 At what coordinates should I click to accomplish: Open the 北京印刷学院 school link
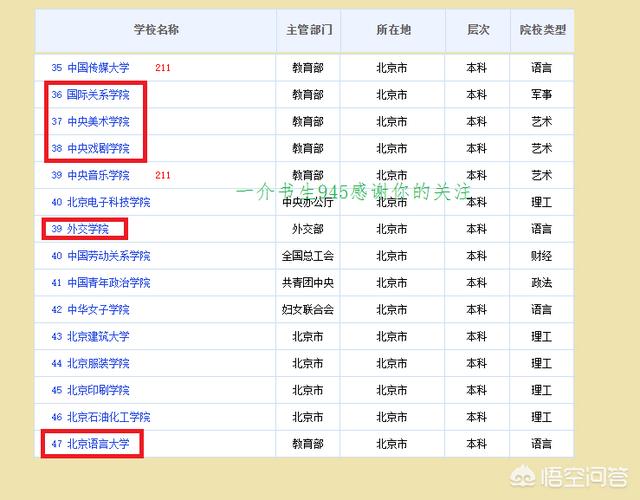pyautogui.click(x=98, y=390)
